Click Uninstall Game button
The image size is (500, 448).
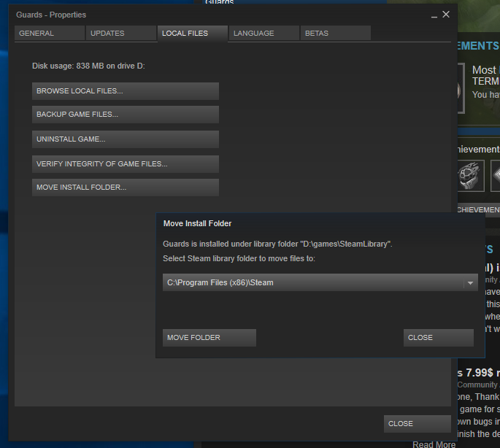tap(126, 139)
